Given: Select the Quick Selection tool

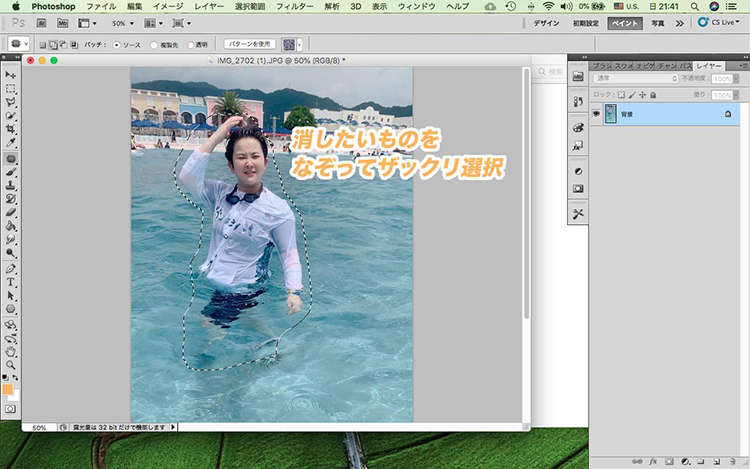Looking at the screenshot, I should tap(11, 116).
